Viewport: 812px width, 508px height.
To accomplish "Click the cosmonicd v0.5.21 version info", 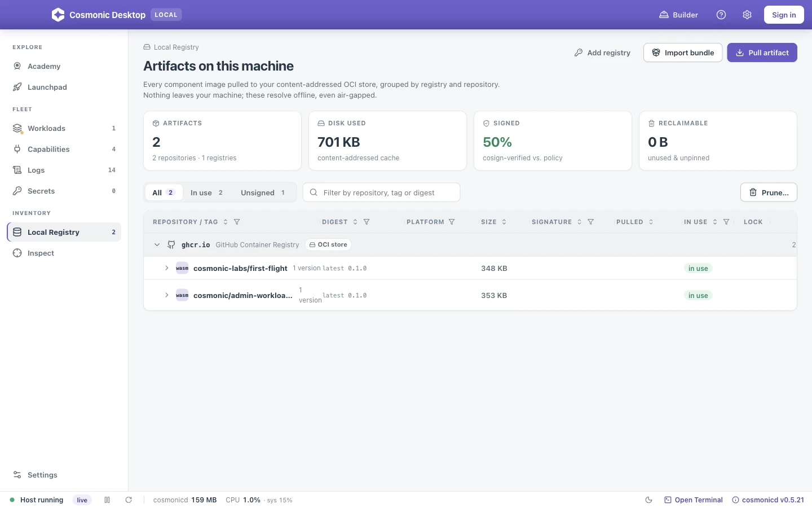I will 768,500.
